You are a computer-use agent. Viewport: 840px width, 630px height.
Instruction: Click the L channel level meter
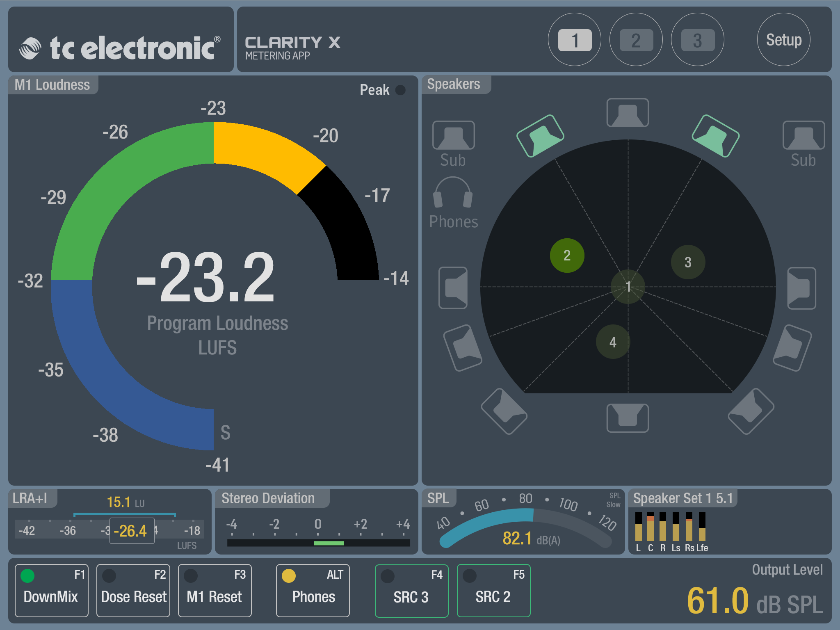point(638,526)
